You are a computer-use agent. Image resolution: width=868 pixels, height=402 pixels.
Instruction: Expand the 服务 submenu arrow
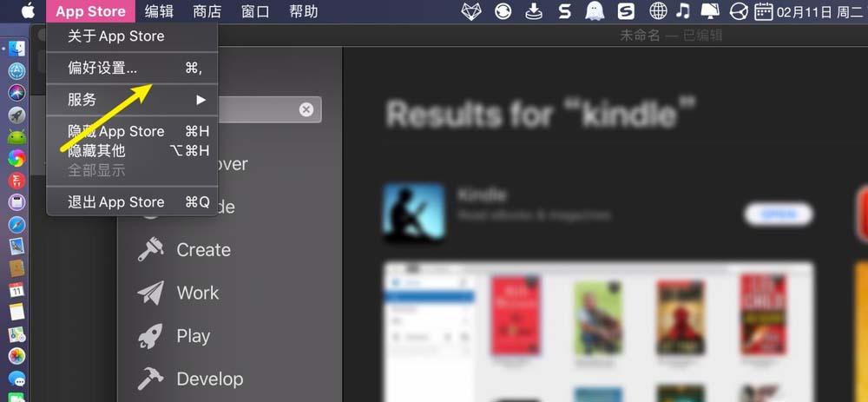[x=201, y=100]
